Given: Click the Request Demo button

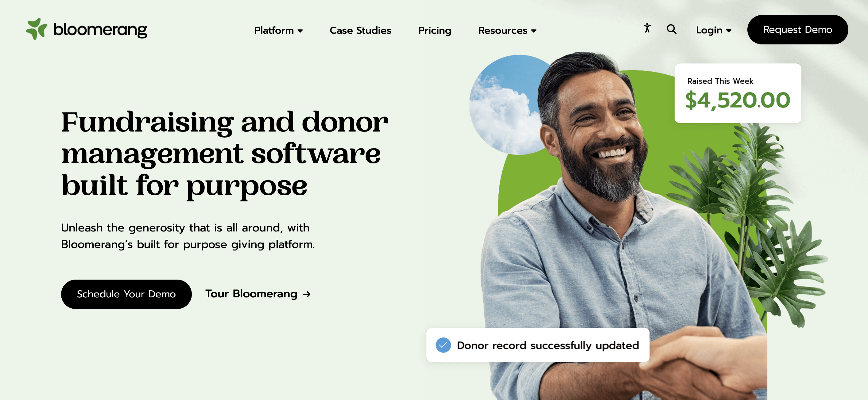Looking at the screenshot, I should coord(797,30).
